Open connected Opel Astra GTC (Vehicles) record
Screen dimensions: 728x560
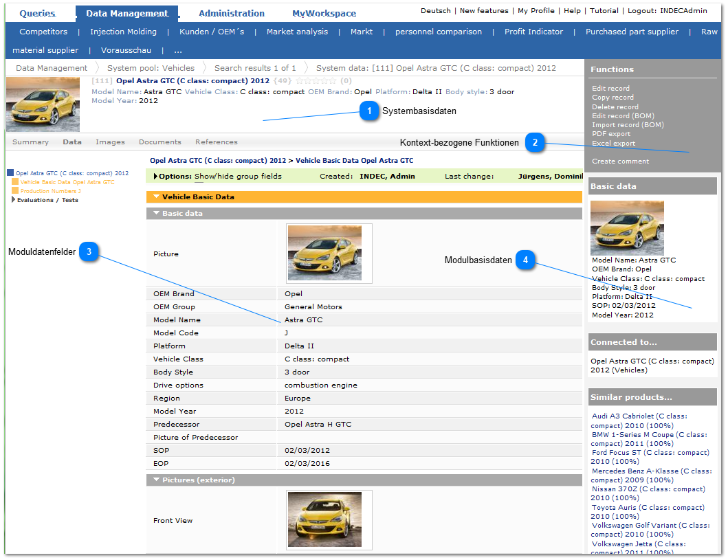pos(652,366)
